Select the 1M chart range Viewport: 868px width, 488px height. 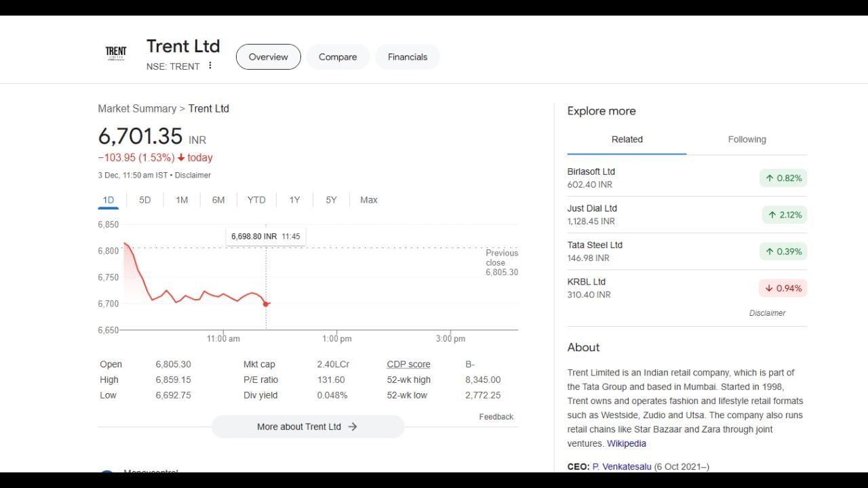tap(182, 200)
